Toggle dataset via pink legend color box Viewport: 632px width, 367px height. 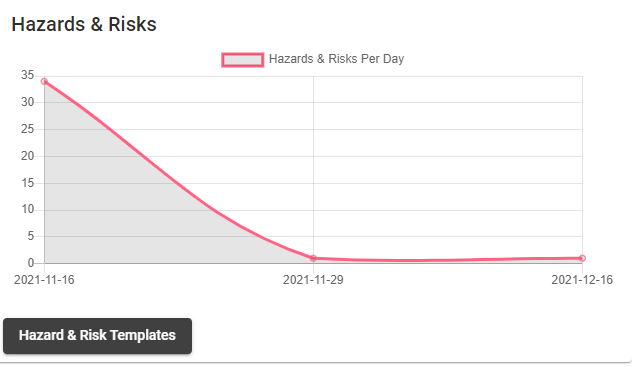pyautogui.click(x=243, y=60)
